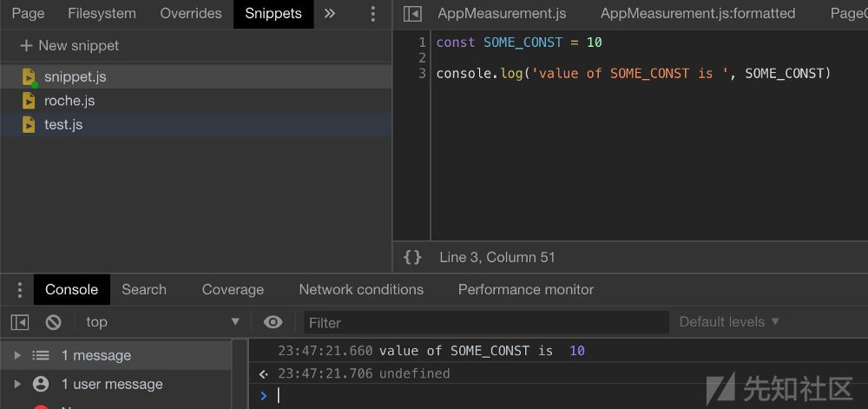Click the pretty-print curly braces icon
The height and width of the screenshot is (409, 868).
[x=413, y=257]
